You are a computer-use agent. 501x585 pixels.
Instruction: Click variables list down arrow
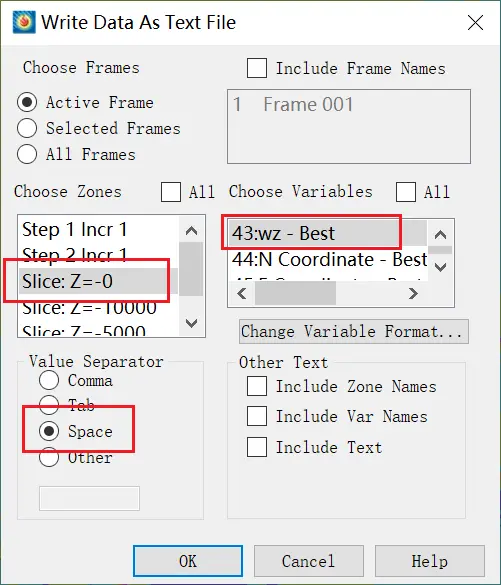pos(441,267)
